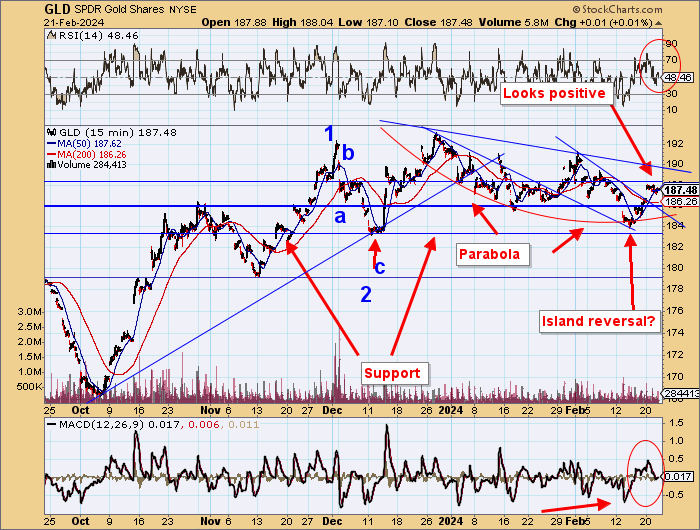Click the Low 187.10 value

[368, 22]
